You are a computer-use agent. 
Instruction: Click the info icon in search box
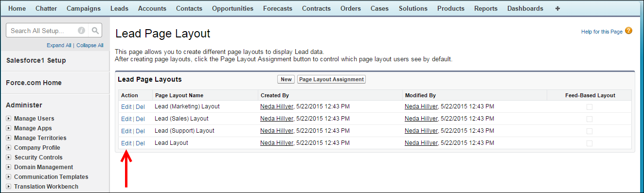coord(81,31)
